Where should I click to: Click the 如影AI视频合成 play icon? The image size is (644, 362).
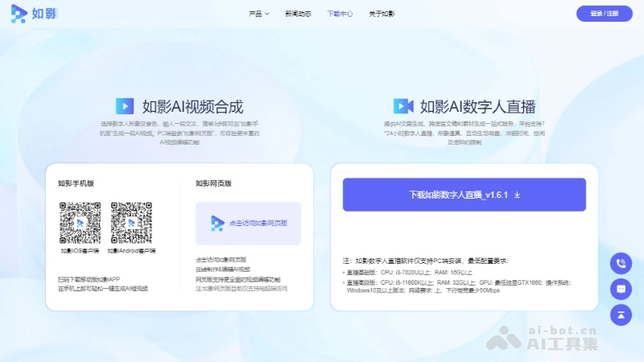pos(125,105)
